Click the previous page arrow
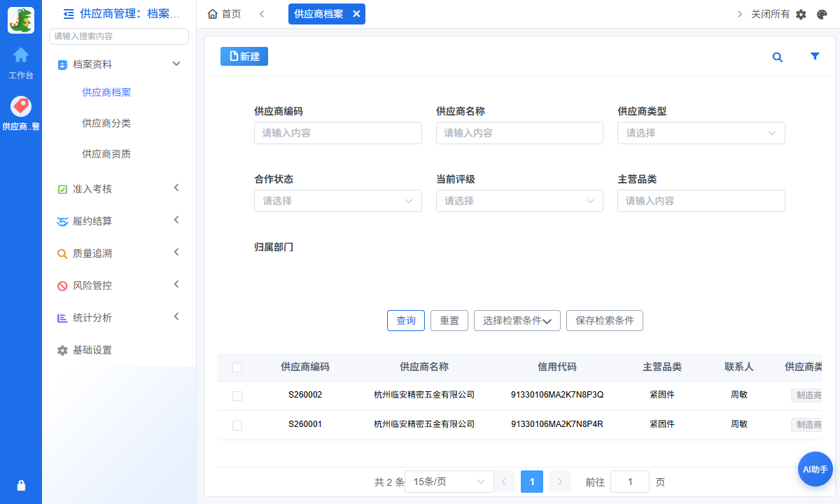The image size is (840, 504). point(504,482)
